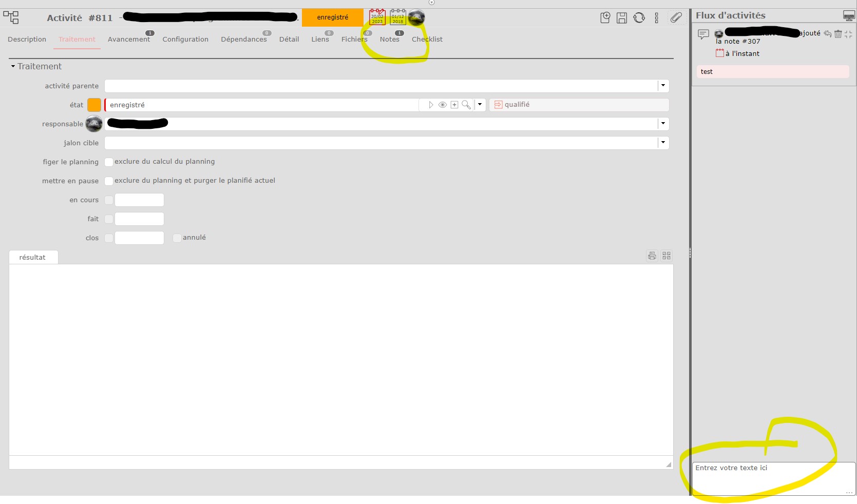Click the eye icon in the état field
The image size is (857, 504).
point(443,105)
